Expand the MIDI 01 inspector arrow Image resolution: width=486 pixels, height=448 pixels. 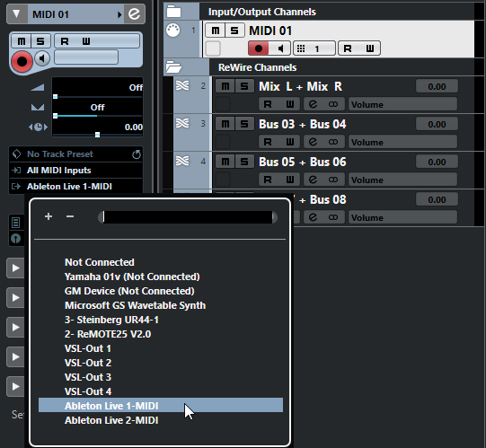click(16, 14)
